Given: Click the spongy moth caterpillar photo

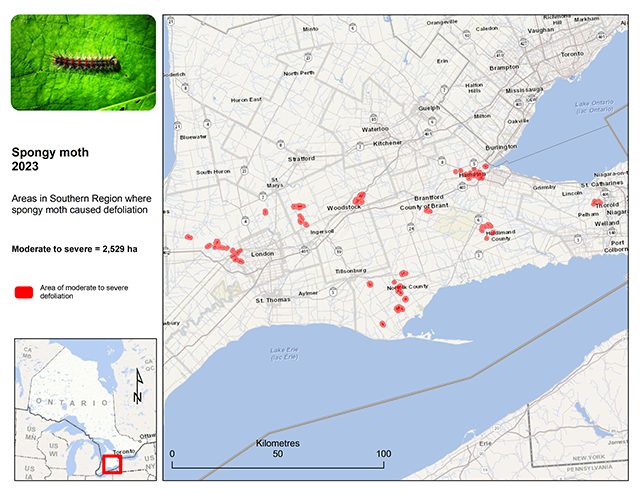Looking at the screenshot, I should (x=83, y=62).
